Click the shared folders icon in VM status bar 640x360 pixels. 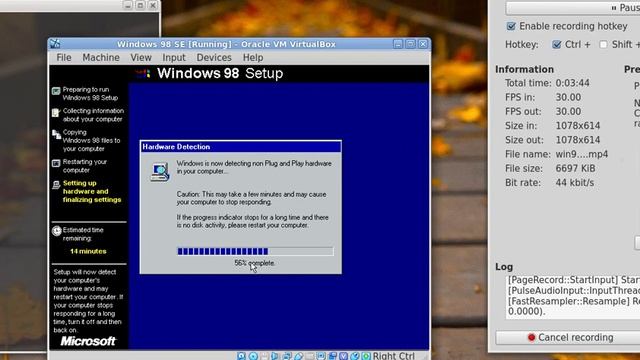[309, 356]
